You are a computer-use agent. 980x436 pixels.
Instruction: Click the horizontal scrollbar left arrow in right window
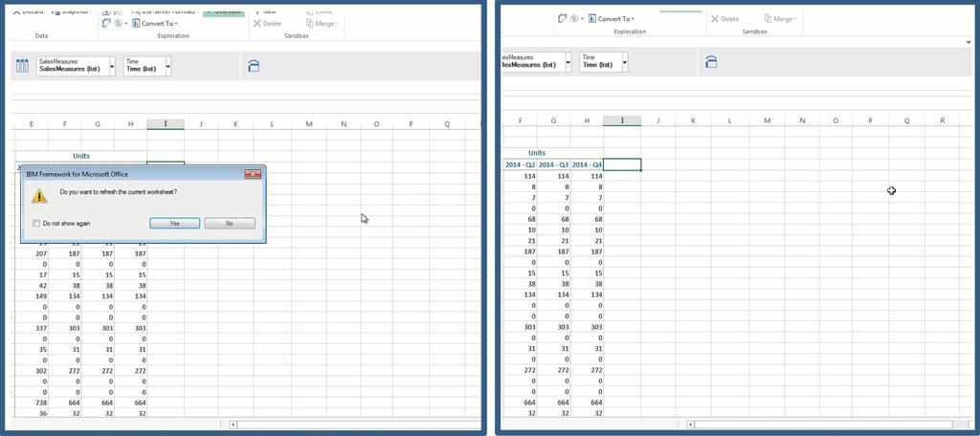[690, 425]
